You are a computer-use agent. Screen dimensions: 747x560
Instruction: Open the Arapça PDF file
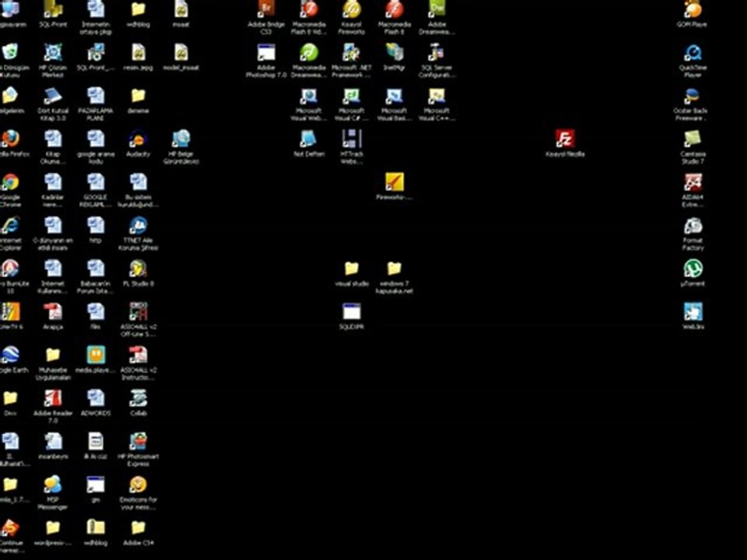(x=53, y=312)
